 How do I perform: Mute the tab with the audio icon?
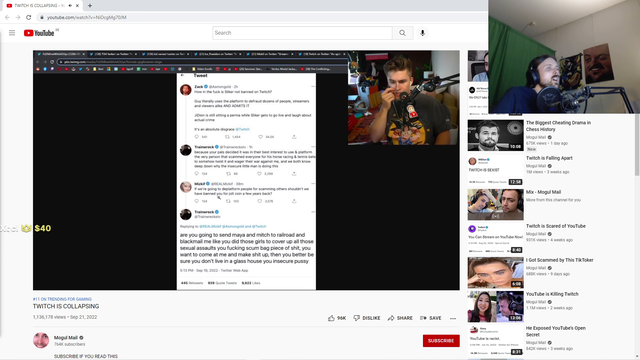point(70,6)
